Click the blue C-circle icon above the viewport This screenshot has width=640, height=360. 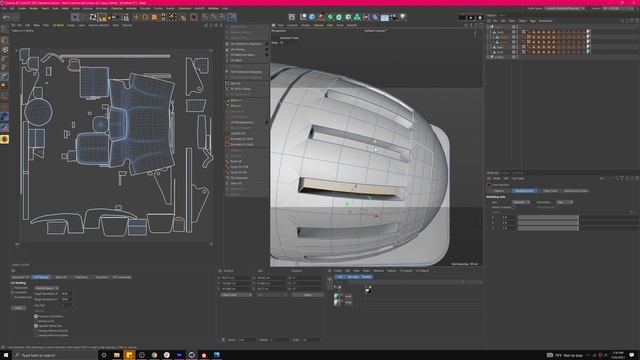pyautogui.click(x=312, y=17)
